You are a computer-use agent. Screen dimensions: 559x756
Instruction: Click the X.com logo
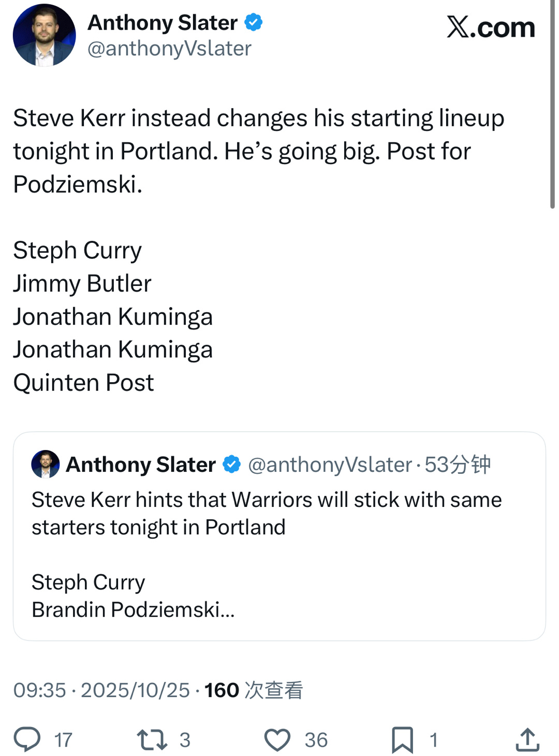click(490, 27)
